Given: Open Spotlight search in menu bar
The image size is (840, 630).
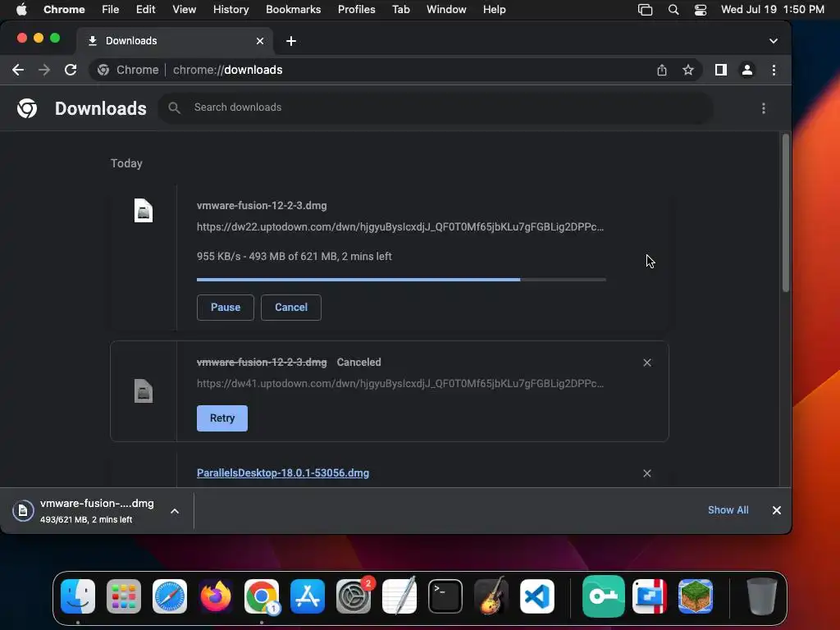Looking at the screenshot, I should point(673,10).
